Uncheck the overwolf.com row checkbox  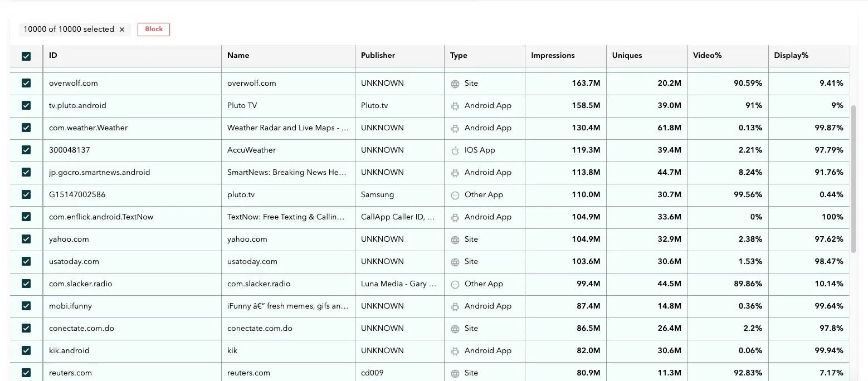coord(26,83)
